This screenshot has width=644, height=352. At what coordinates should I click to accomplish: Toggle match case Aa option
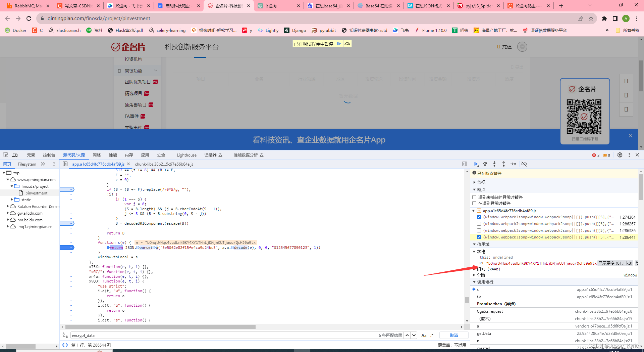[x=424, y=335]
